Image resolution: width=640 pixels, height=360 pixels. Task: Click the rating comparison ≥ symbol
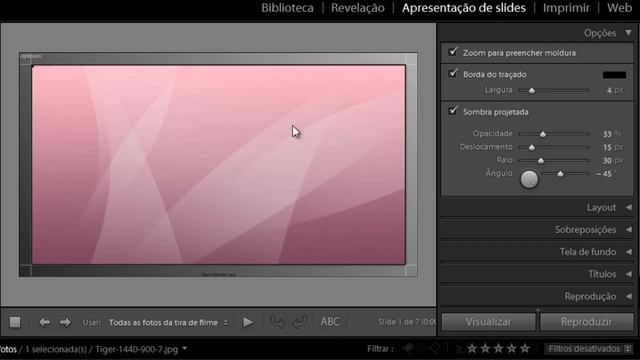[459, 349]
